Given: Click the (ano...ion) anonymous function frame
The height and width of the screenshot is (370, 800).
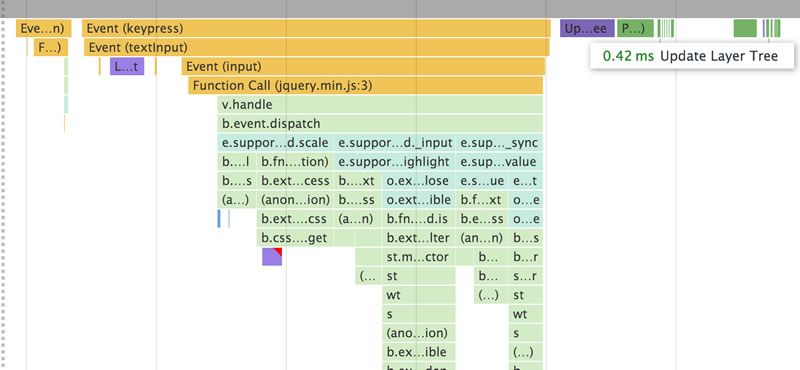Looking at the screenshot, I should pos(418,333).
